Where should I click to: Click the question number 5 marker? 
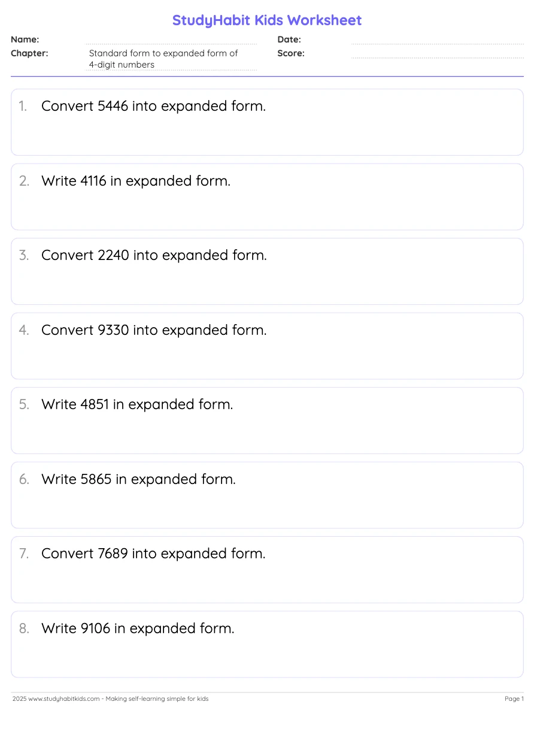pos(24,404)
